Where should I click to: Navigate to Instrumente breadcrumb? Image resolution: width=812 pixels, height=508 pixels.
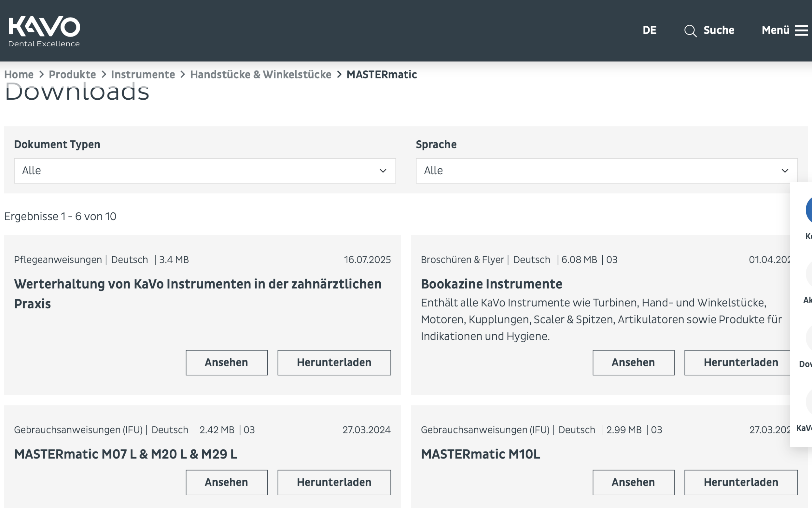pyautogui.click(x=143, y=74)
